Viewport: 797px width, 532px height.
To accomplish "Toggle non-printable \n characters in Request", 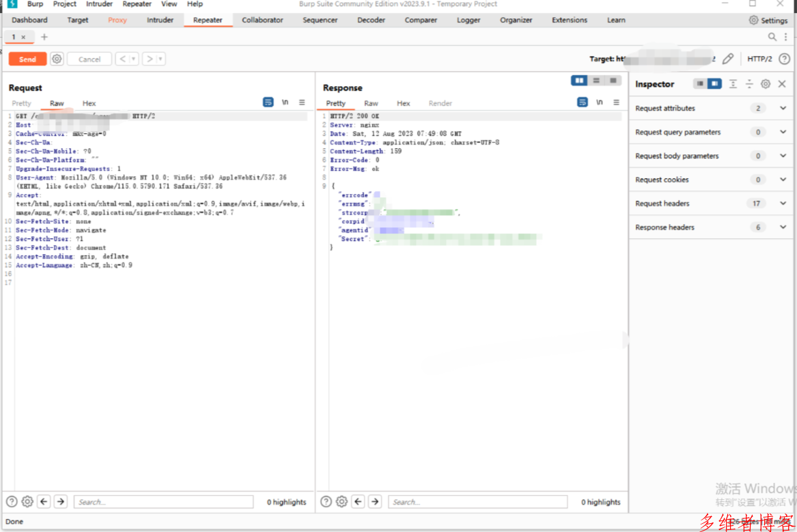I will pos(285,102).
